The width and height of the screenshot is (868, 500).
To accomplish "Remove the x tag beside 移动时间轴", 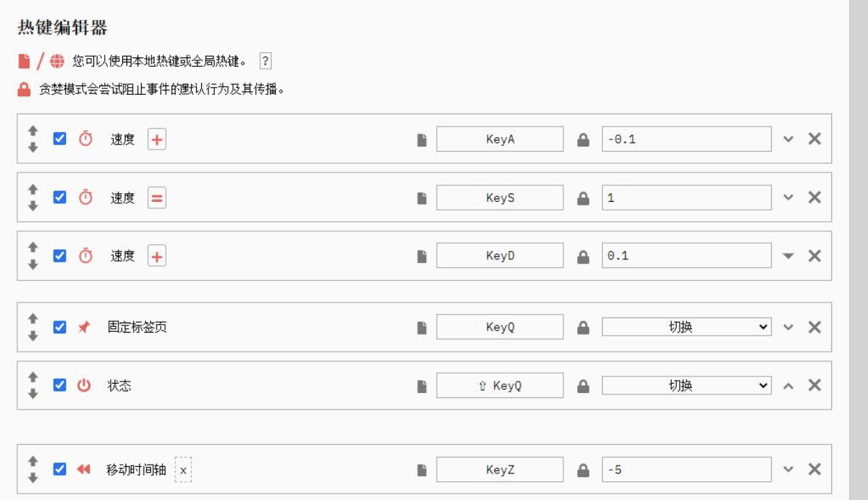I will (183, 471).
